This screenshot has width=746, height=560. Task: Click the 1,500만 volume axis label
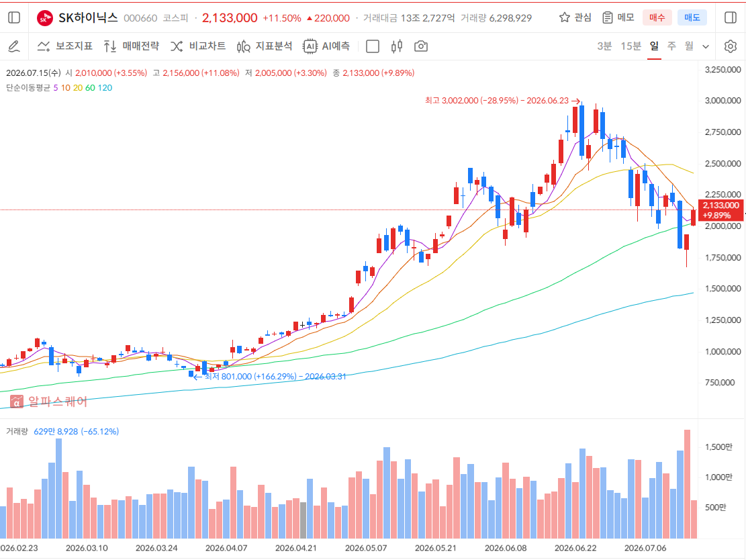(718, 447)
